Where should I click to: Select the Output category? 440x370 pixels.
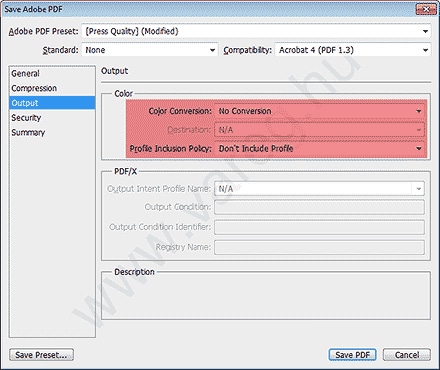(x=52, y=103)
